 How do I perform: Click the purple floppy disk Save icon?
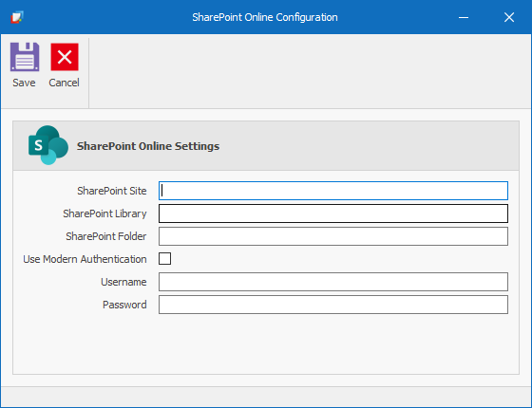[25, 57]
